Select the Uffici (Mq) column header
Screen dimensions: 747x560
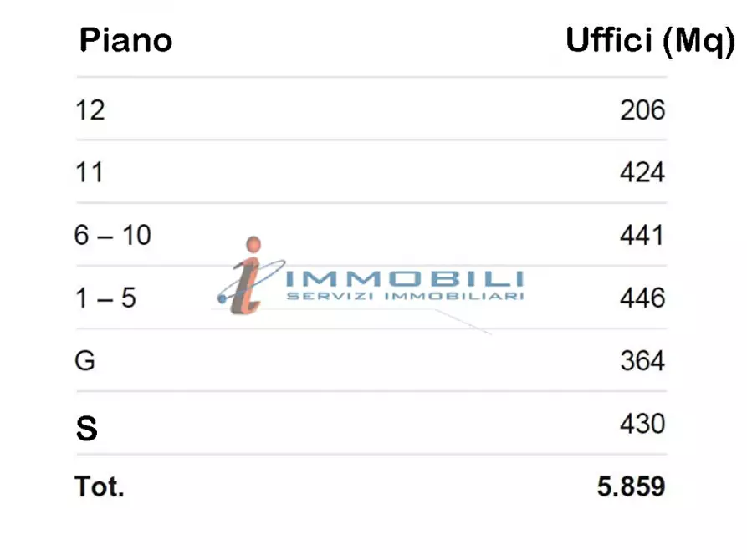[x=650, y=40]
